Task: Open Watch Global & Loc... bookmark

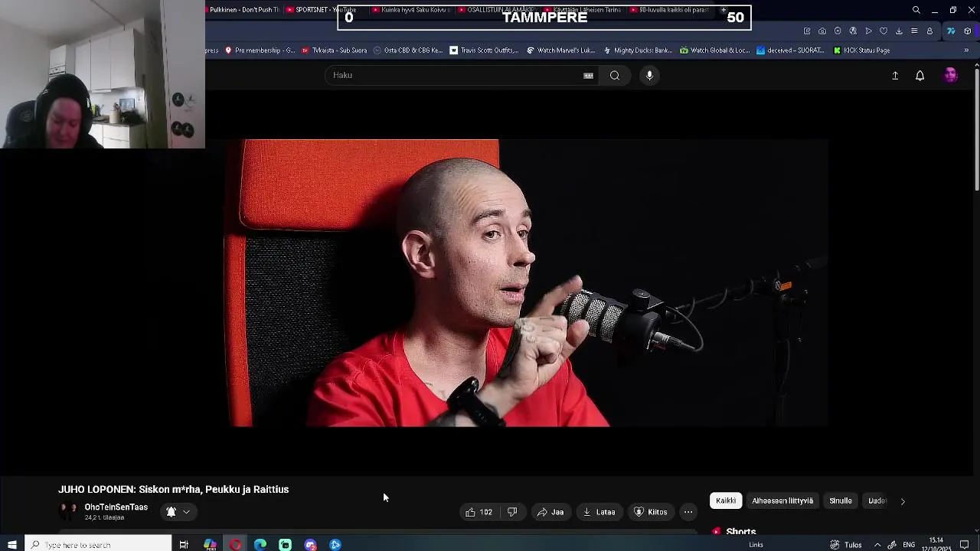Action: pos(714,51)
